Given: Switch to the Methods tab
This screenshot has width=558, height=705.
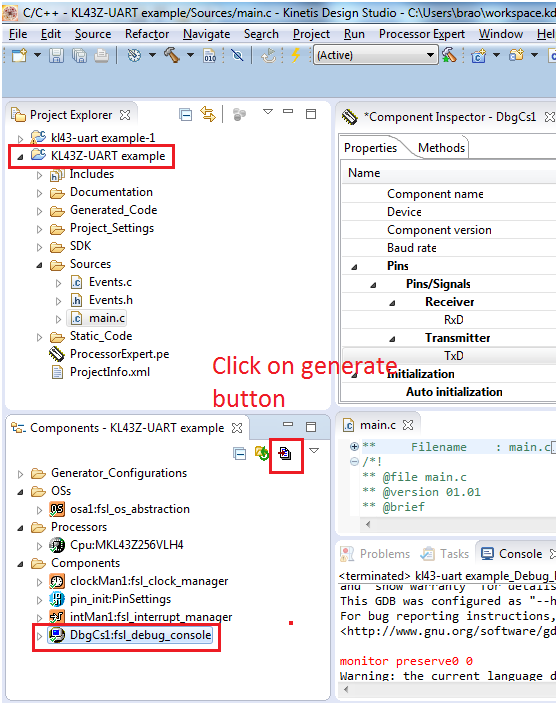Looking at the screenshot, I should [442, 148].
